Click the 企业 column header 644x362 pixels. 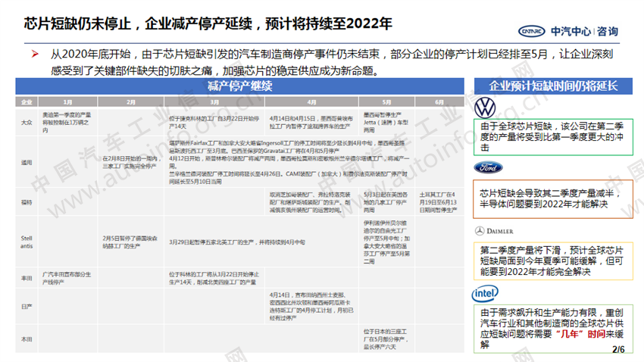click(27, 101)
